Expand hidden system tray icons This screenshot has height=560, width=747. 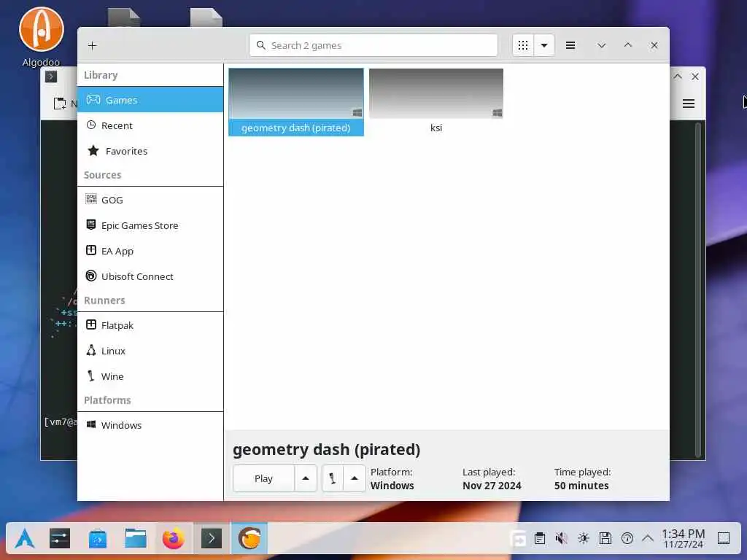pyautogui.click(x=648, y=539)
